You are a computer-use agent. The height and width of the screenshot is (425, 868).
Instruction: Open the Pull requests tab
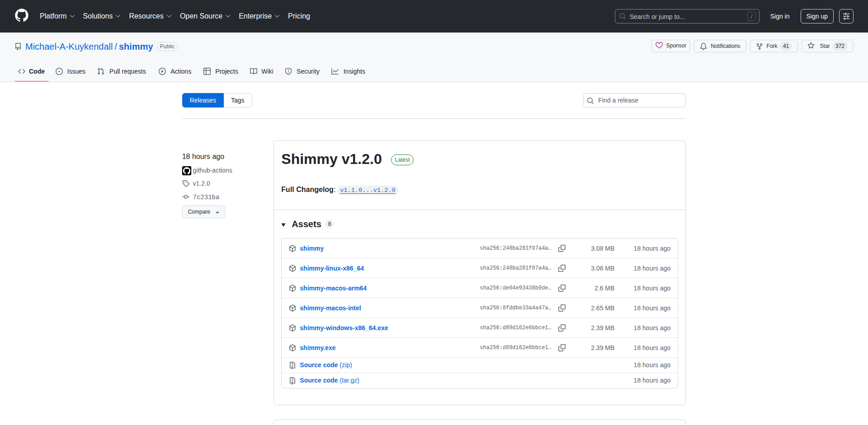point(122,71)
